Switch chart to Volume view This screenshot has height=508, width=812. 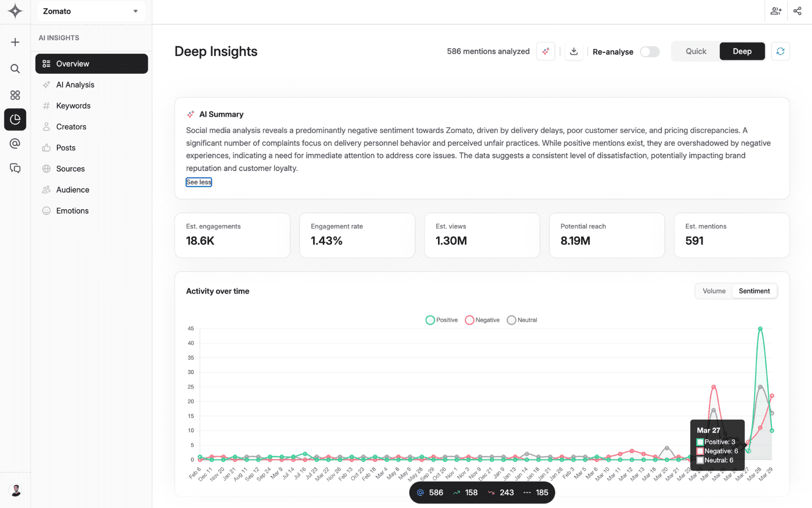713,291
